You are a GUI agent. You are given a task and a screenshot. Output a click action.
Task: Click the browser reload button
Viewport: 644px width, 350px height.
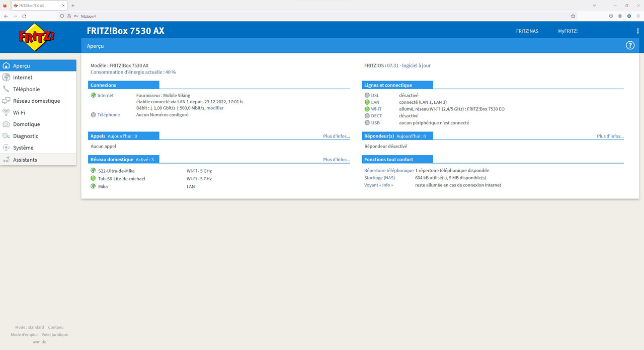click(x=24, y=16)
